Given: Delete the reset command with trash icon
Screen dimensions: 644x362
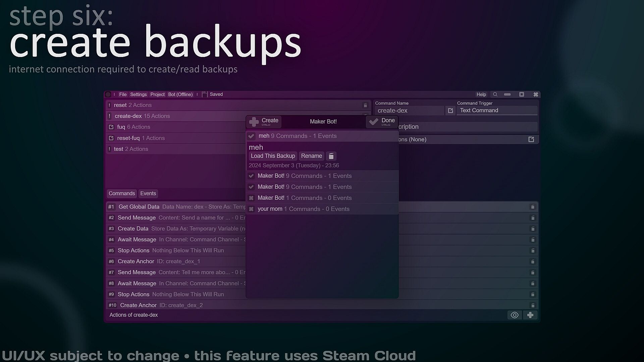Looking at the screenshot, I should point(365,105).
